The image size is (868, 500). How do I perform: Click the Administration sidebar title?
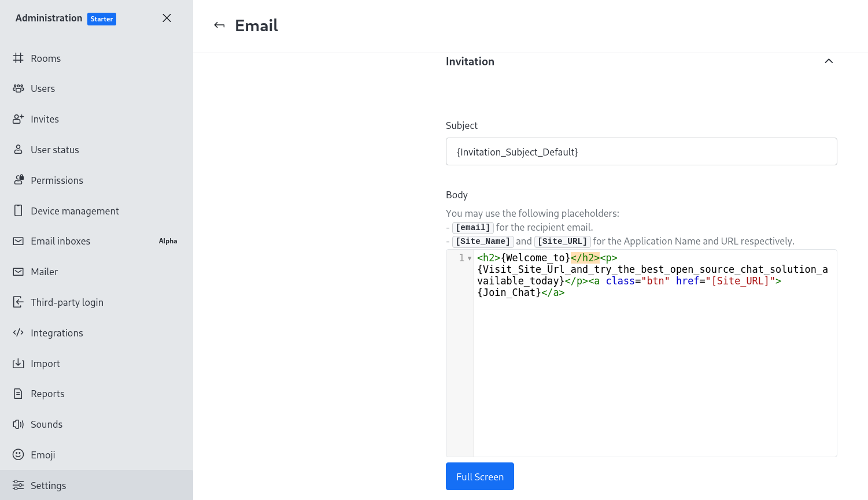(49, 18)
